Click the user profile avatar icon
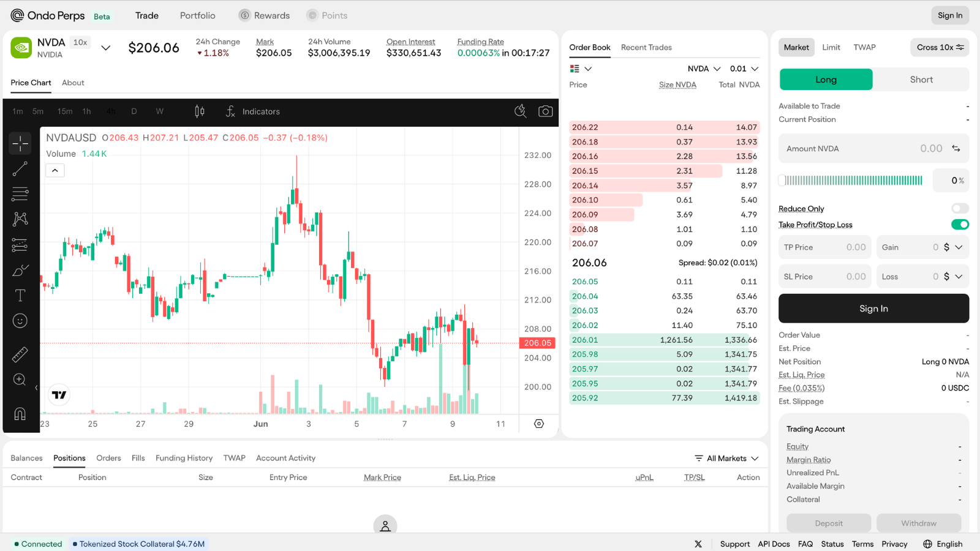The width and height of the screenshot is (980, 551). pos(385,526)
